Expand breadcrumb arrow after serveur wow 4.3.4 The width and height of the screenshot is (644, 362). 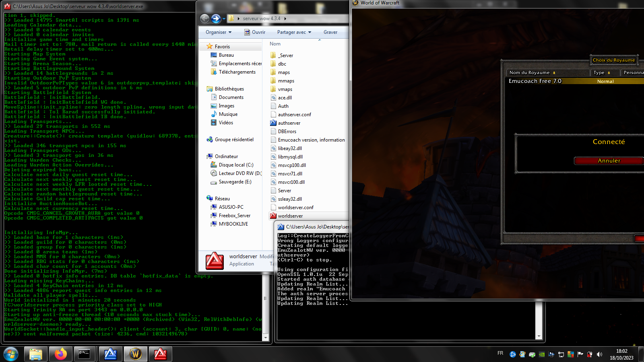click(285, 19)
